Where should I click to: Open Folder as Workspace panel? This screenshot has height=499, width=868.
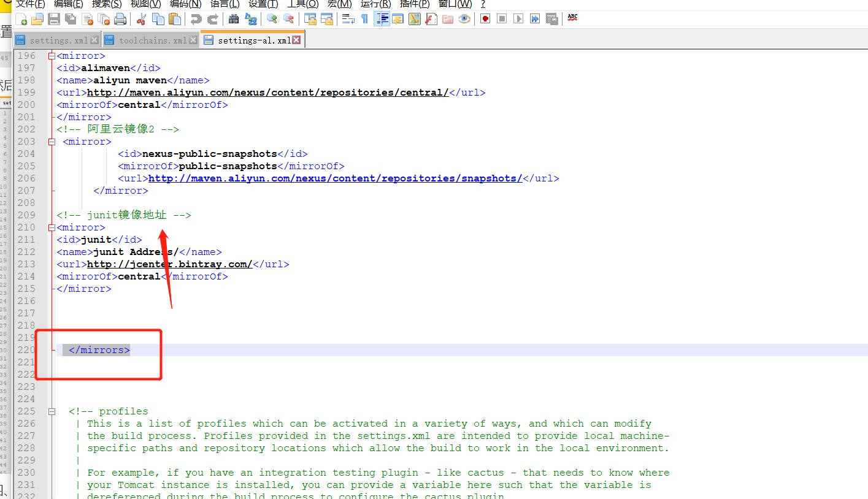(x=448, y=19)
